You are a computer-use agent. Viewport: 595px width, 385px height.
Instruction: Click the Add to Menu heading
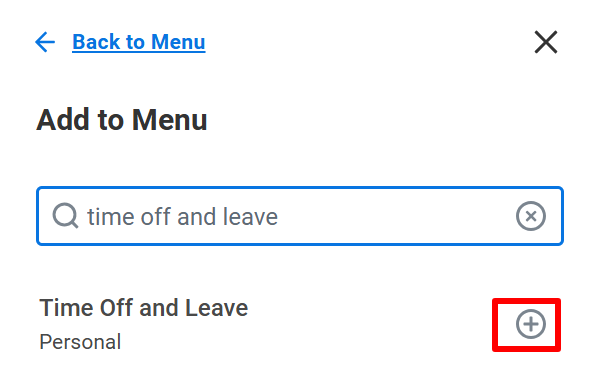(x=122, y=120)
